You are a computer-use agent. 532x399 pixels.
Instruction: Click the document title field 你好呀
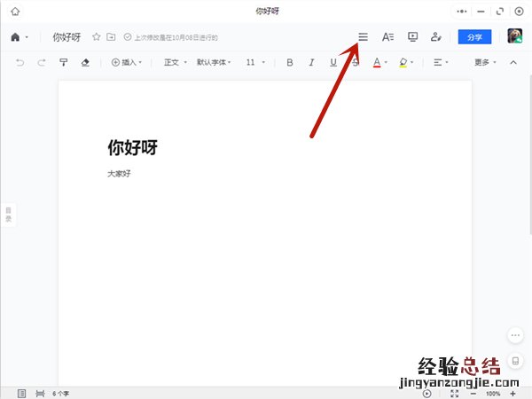(x=67, y=37)
